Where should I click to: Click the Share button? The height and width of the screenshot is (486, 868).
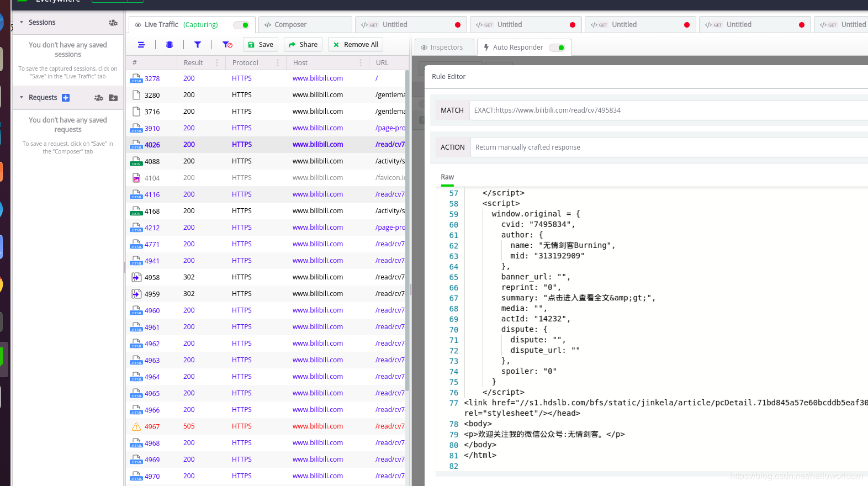click(x=303, y=45)
